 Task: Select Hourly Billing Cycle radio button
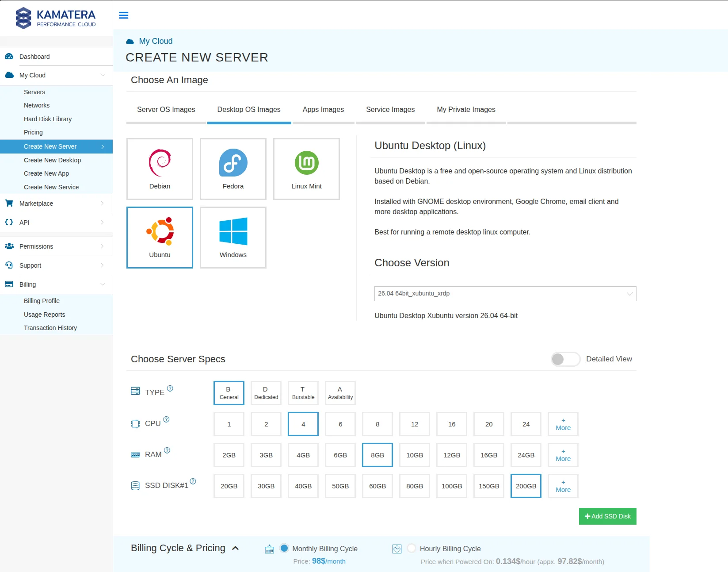(412, 548)
